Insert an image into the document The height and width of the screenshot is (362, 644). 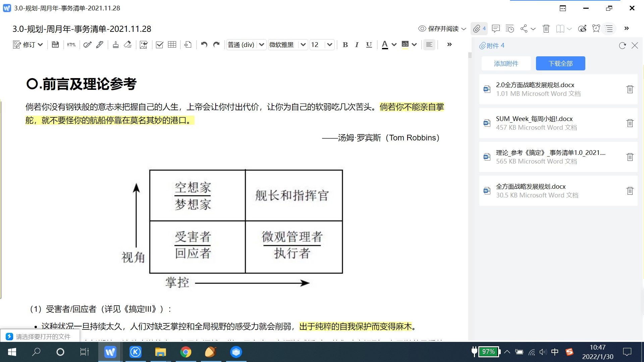144,45
